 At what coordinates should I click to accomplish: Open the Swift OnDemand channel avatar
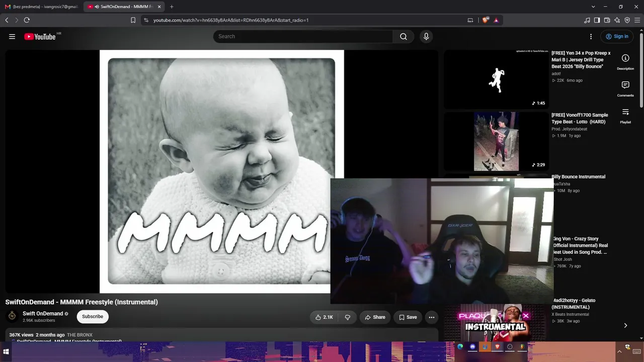coord(12,316)
